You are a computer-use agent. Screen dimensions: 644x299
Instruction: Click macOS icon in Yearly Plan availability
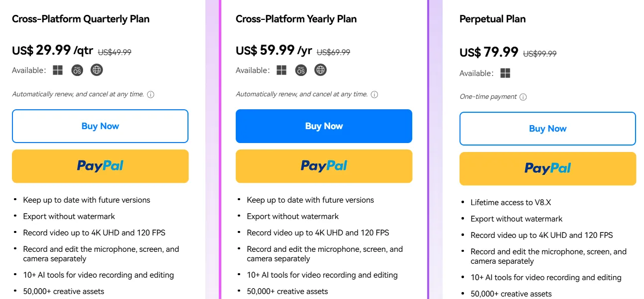(x=301, y=70)
